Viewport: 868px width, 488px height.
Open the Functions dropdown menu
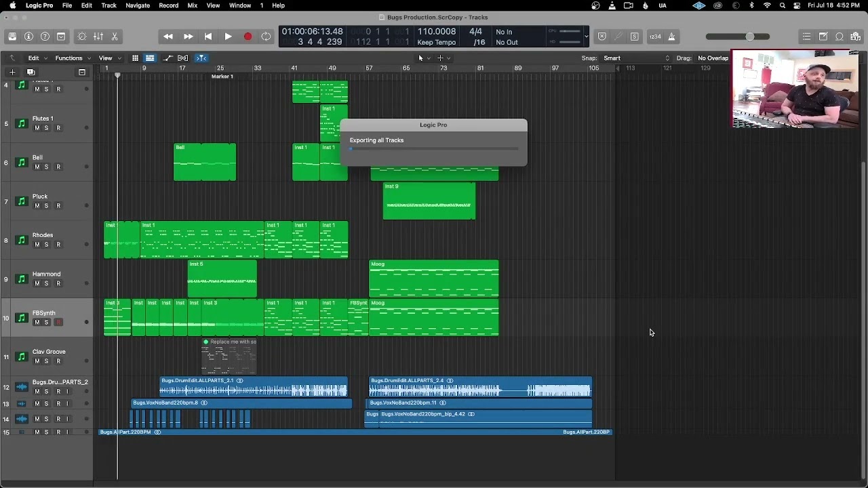click(x=72, y=58)
